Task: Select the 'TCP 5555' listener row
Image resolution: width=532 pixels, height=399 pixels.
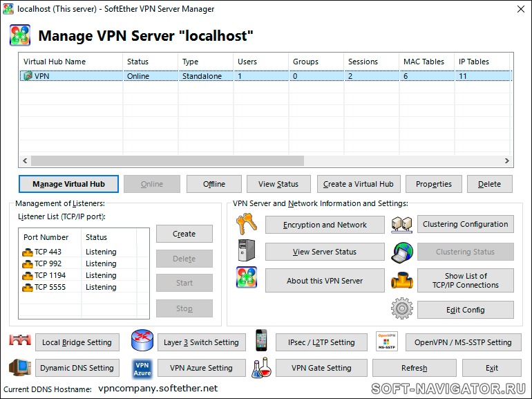Action: 84,287
